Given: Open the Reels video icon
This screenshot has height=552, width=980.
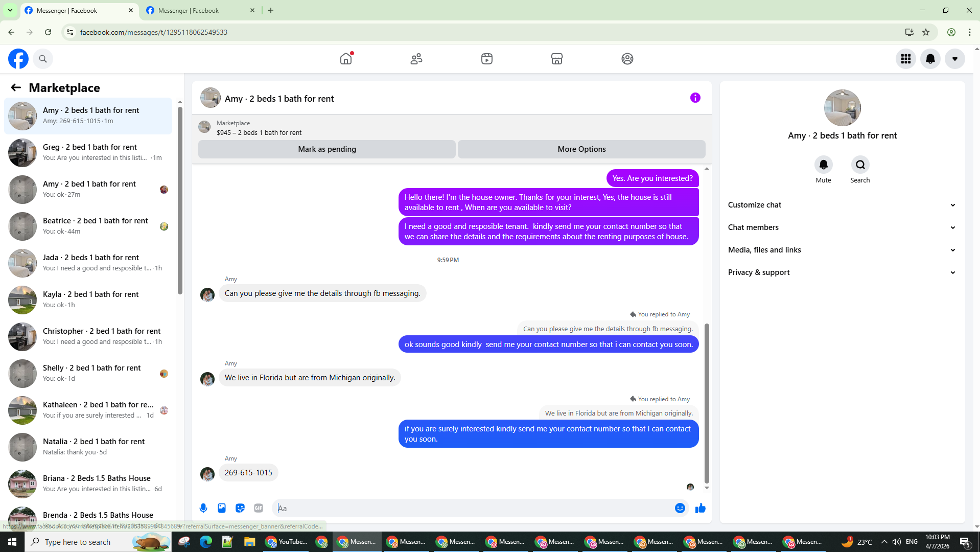Looking at the screenshot, I should click(487, 59).
